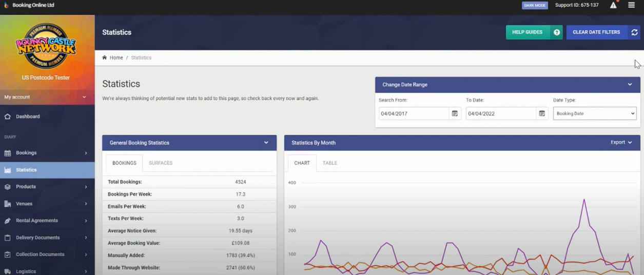Select the Bookings tab
This screenshot has height=275, width=644.
[124, 163]
